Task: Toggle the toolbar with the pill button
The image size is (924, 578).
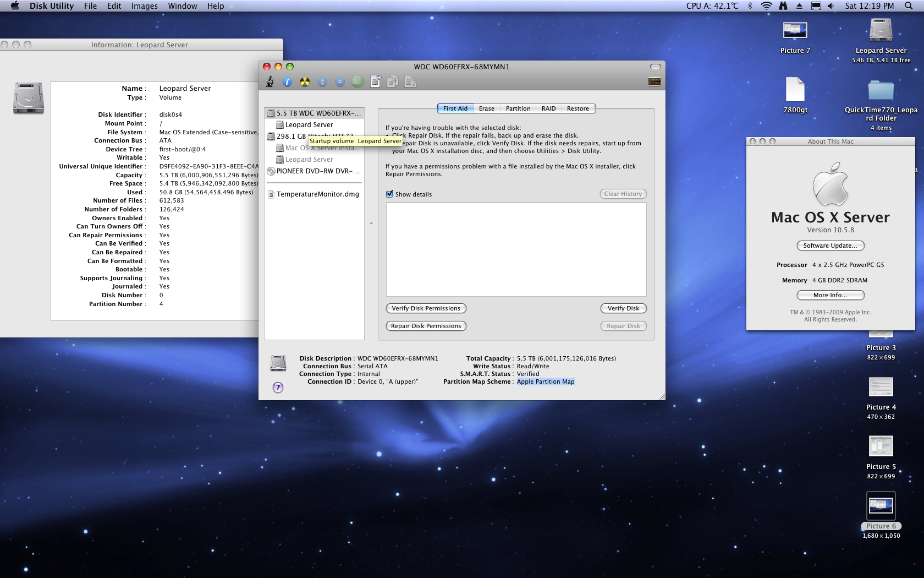Action: (x=656, y=67)
